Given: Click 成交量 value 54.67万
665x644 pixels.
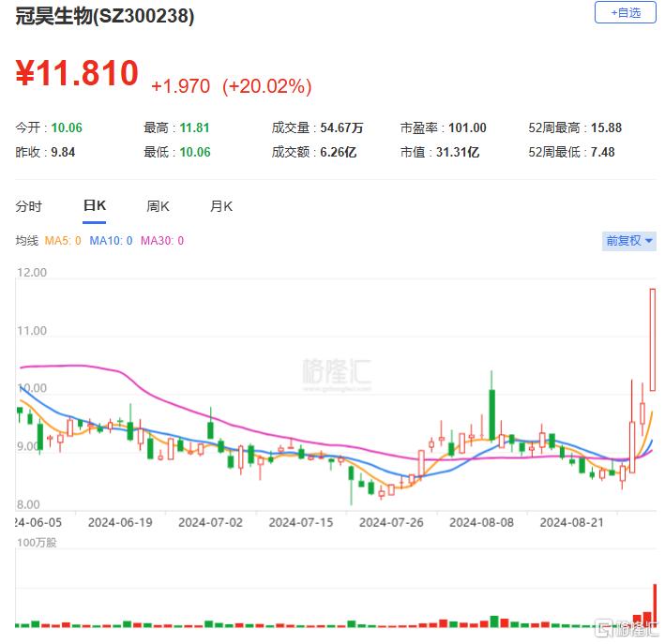Looking at the screenshot, I should pyautogui.click(x=341, y=127).
